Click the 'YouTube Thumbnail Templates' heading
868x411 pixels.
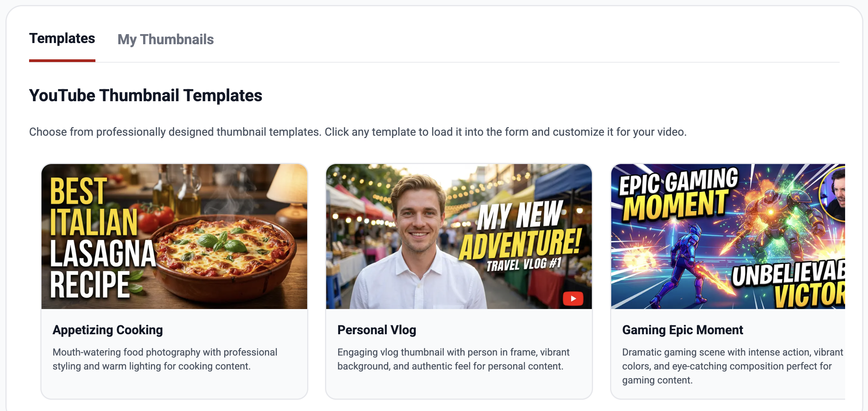pyautogui.click(x=145, y=95)
